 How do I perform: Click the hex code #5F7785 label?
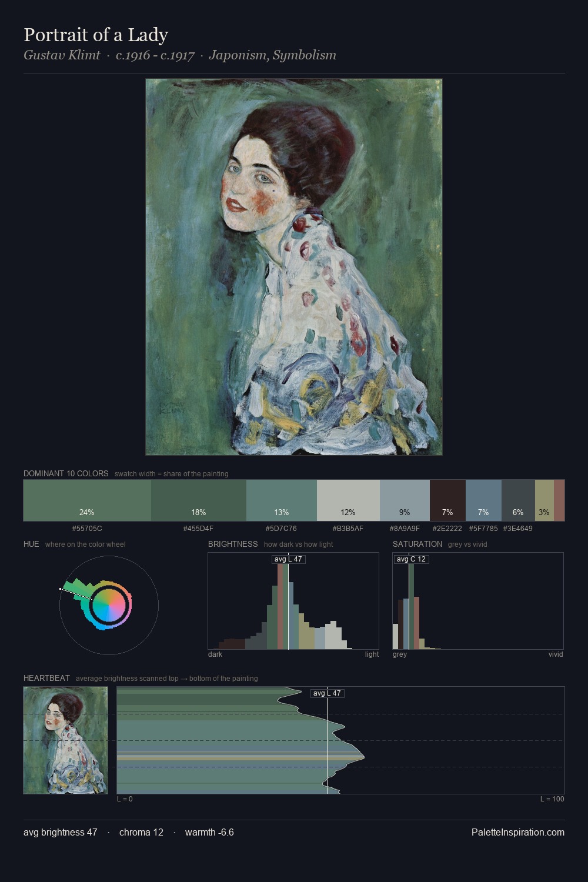pyautogui.click(x=483, y=529)
